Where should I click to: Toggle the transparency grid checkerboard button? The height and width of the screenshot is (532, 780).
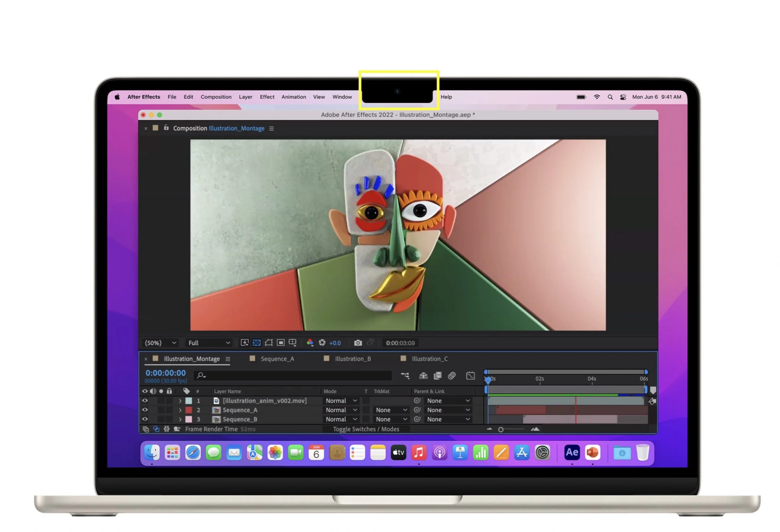257,343
